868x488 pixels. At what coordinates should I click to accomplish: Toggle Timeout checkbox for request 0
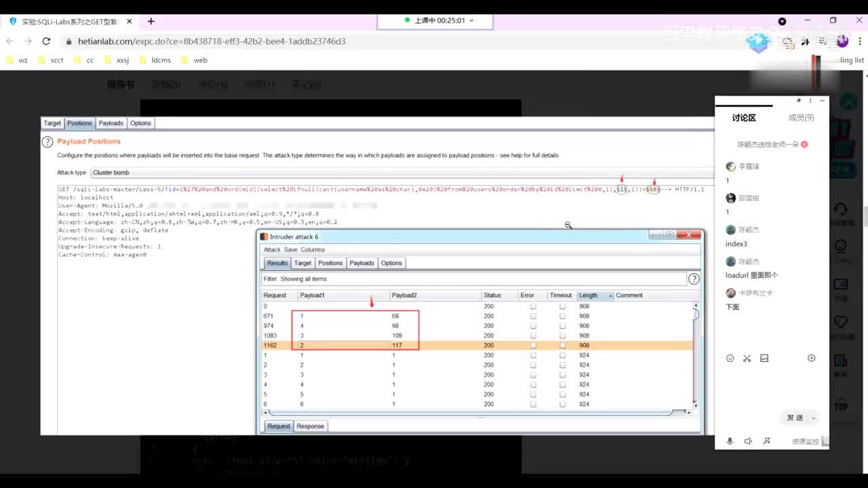(562, 306)
